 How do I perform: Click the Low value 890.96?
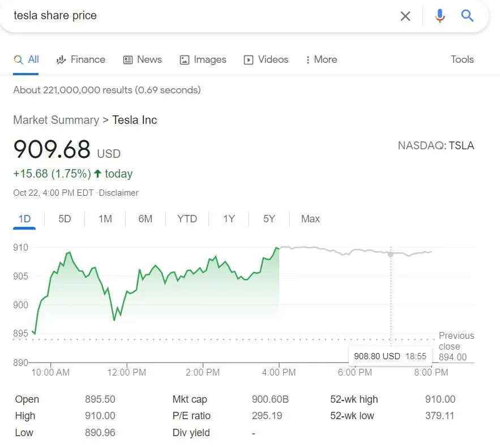pyautogui.click(x=100, y=433)
